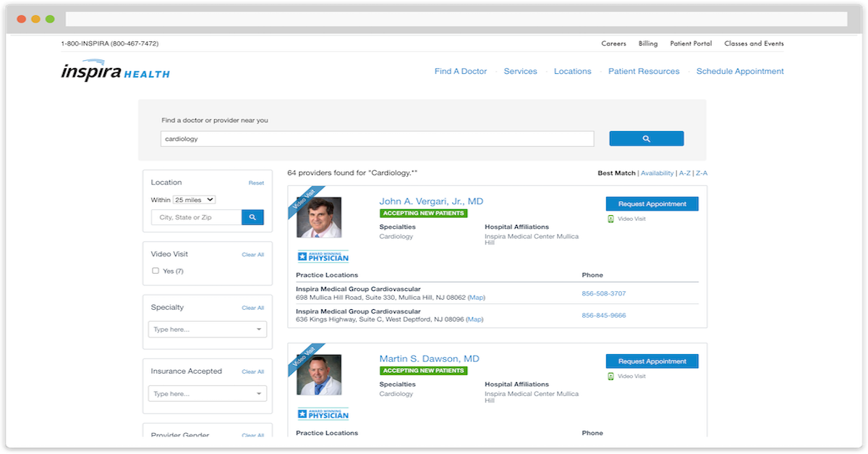Request appointment with Martin S. Dawson
Image resolution: width=868 pixels, height=454 pixels.
click(x=652, y=361)
